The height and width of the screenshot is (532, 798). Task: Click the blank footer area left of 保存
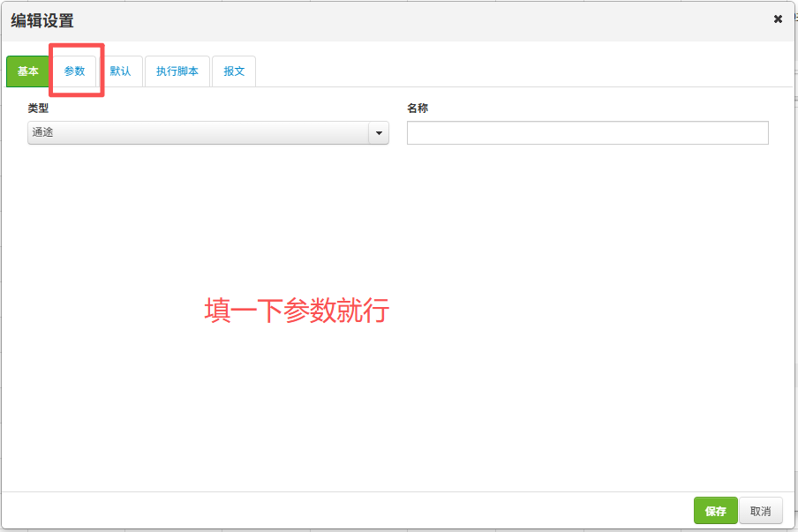pyautogui.click(x=353, y=511)
